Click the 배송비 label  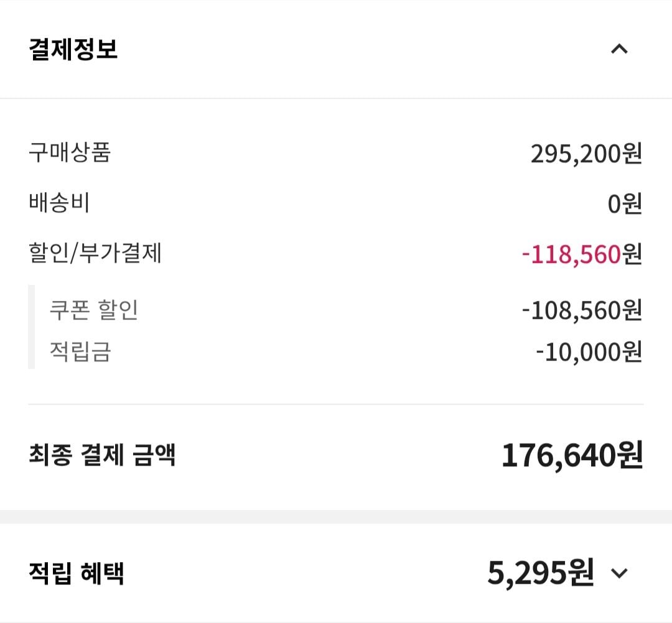click(59, 203)
